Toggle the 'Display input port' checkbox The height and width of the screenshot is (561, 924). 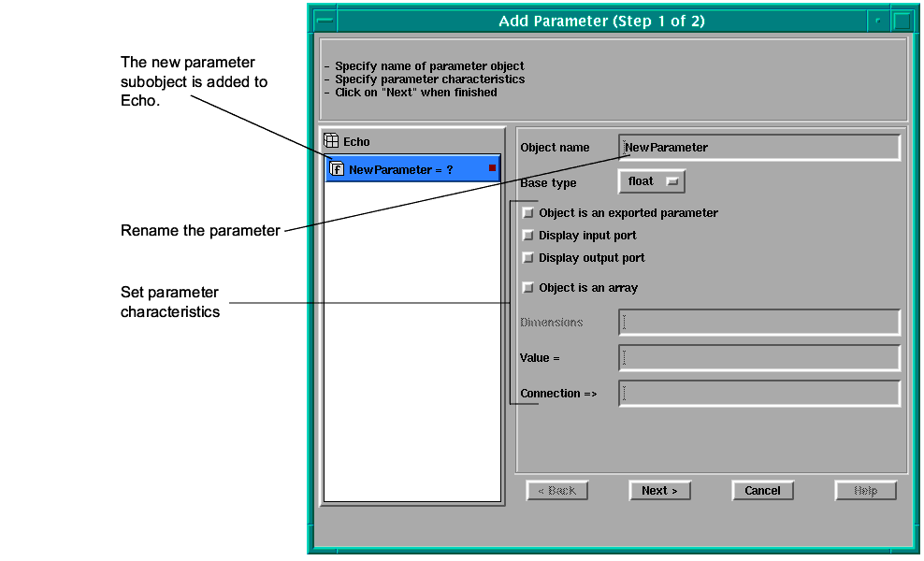(x=528, y=236)
